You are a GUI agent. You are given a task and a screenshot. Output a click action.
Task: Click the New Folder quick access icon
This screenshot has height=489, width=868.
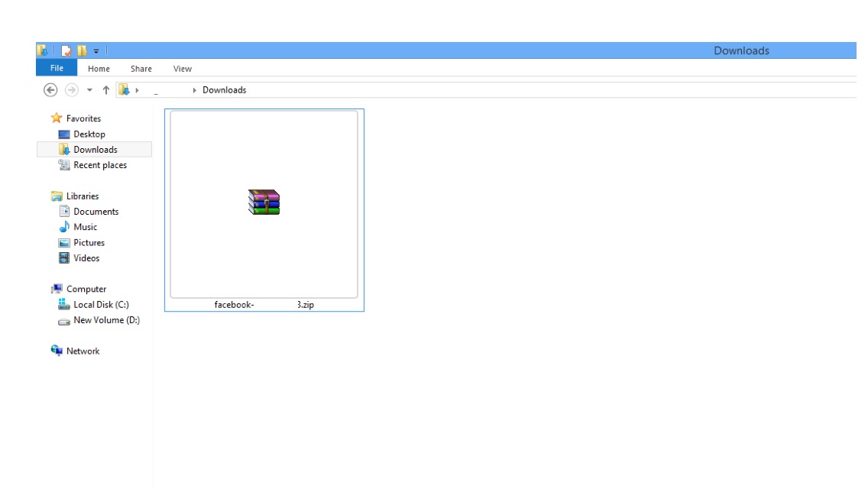[82, 50]
